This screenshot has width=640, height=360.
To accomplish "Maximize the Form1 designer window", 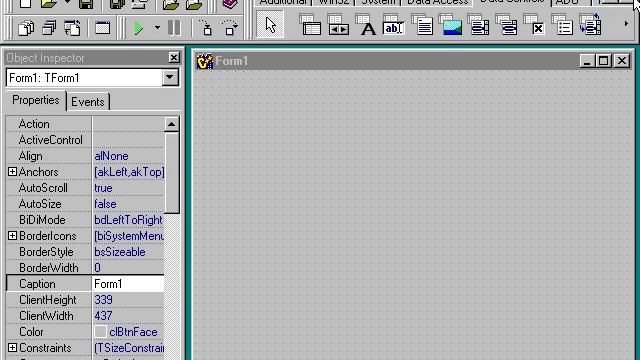I will point(603,61).
